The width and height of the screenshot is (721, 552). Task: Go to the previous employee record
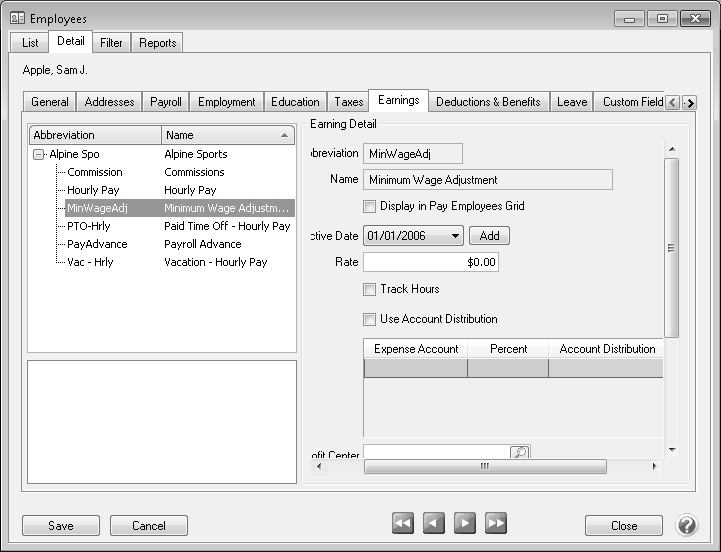(433, 524)
